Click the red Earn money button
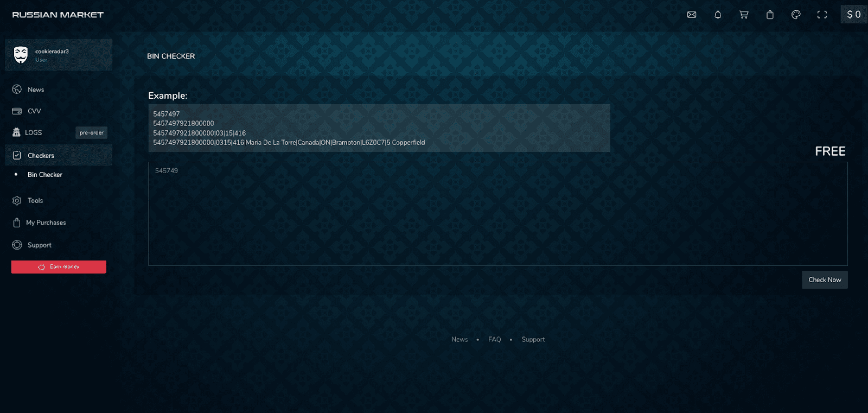The width and height of the screenshot is (868, 413). point(59,267)
